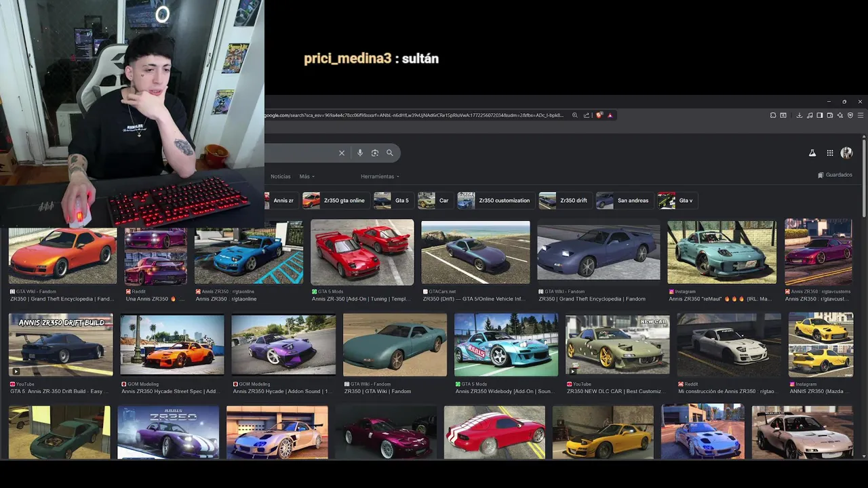Open Brave VPN shield icon
868x488 pixels.
[x=850, y=115]
